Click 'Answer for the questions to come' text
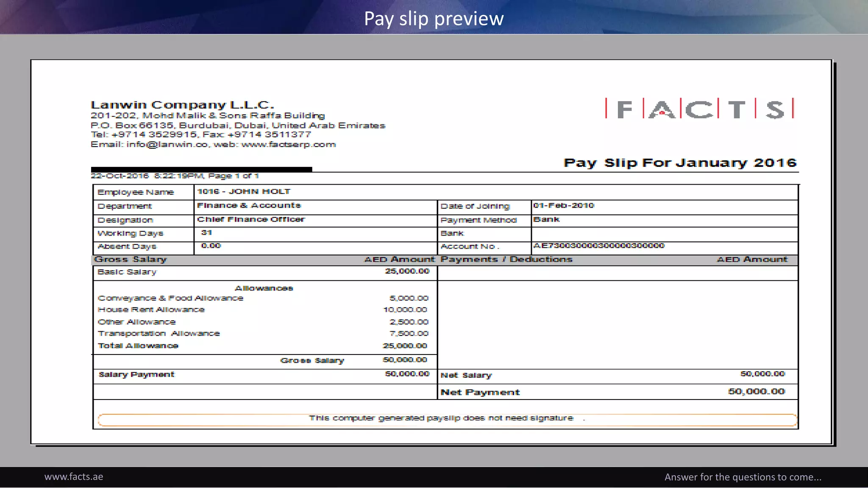The height and width of the screenshot is (488, 868). (x=743, y=477)
